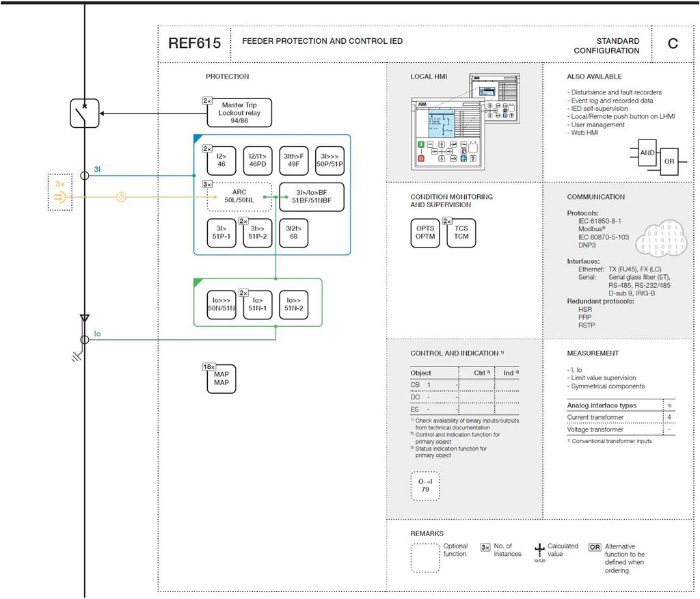700x599 pixels.
Task: Click the 'HSR' redundant protocol
Action: pos(585,309)
